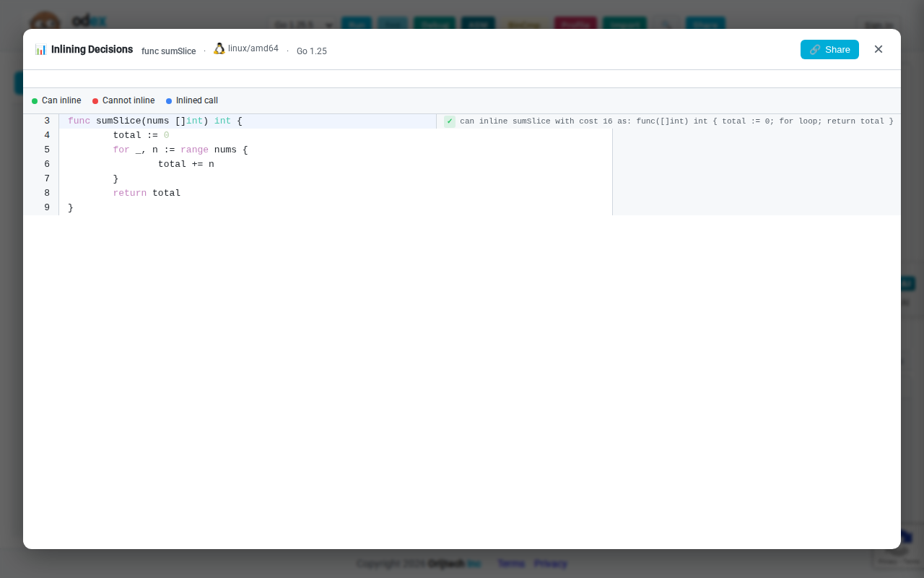Toggle the Can inline legend filter
Viewport: 924px width, 578px height.
56,100
